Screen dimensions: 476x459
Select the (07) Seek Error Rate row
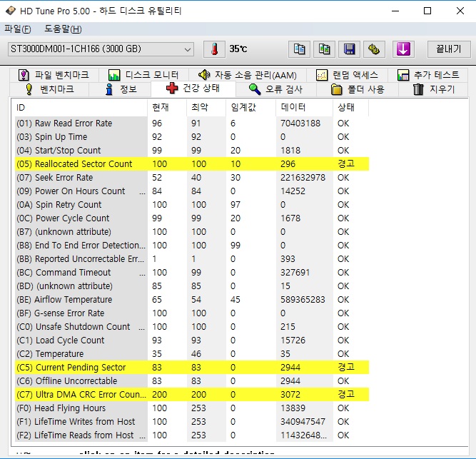click(x=192, y=178)
